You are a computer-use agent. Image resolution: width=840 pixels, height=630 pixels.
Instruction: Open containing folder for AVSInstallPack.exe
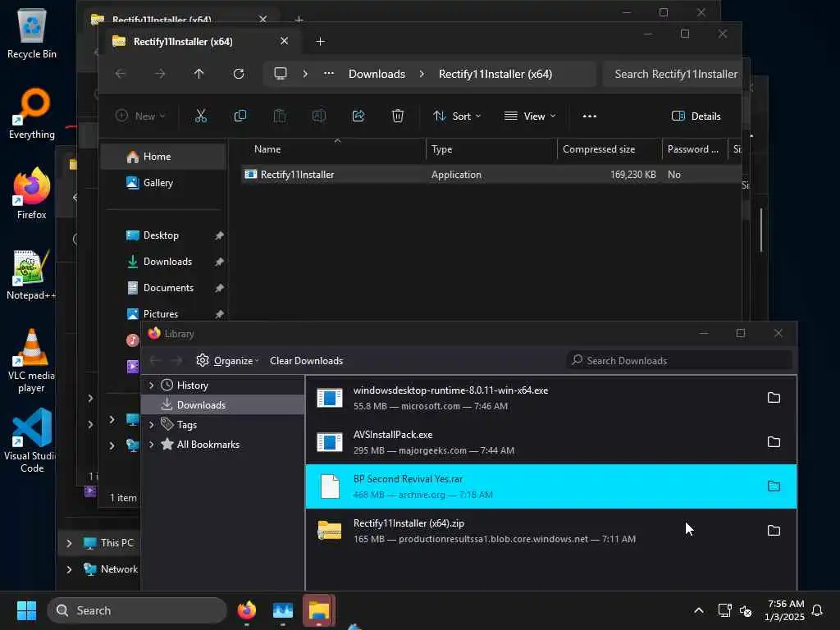click(x=774, y=442)
